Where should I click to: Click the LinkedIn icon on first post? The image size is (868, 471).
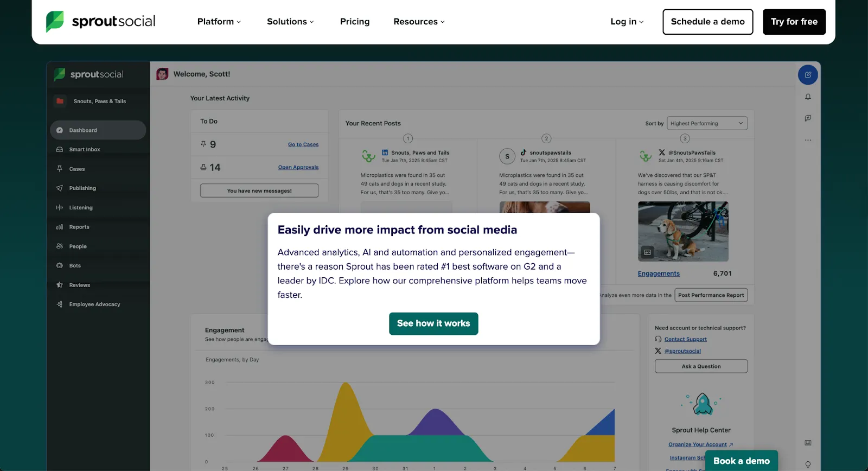(385, 152)
